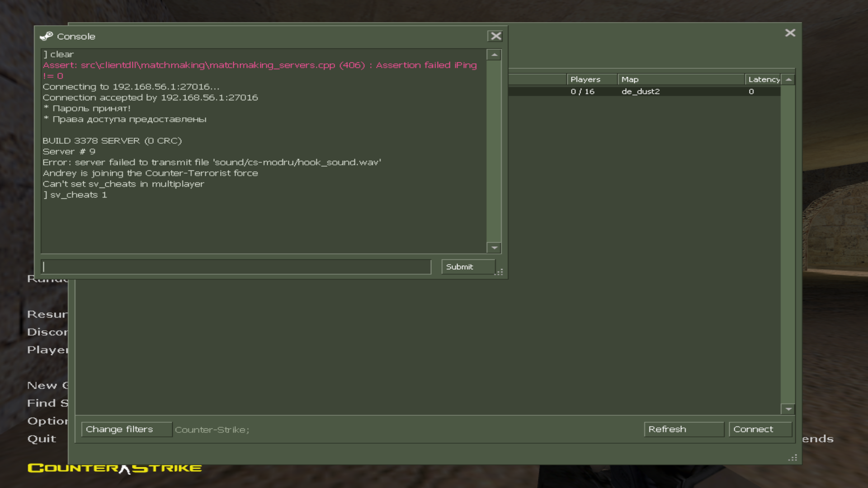
Task: Close the server browser window
Action: (790, 33)
